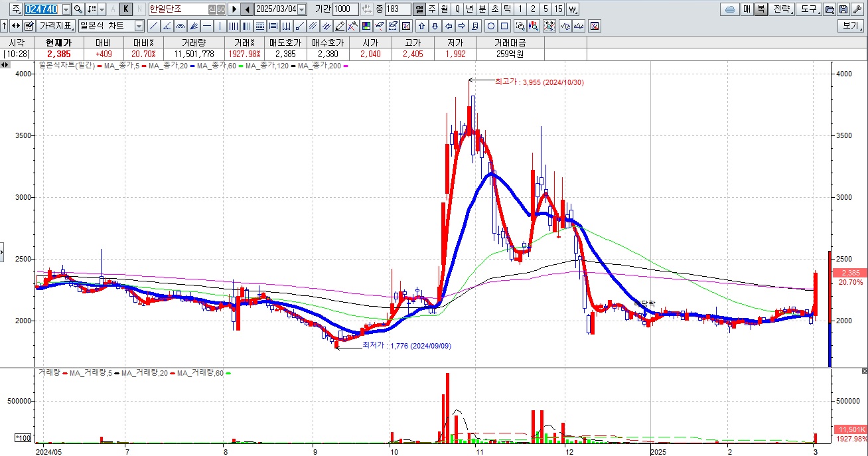Open the sort order dropdown arrow beside search
868x456 pixels.
click(102, 9)
